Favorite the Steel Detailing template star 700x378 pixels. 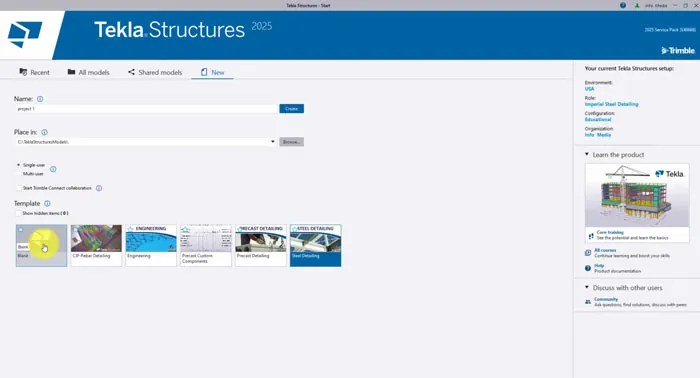coord(295,229)
